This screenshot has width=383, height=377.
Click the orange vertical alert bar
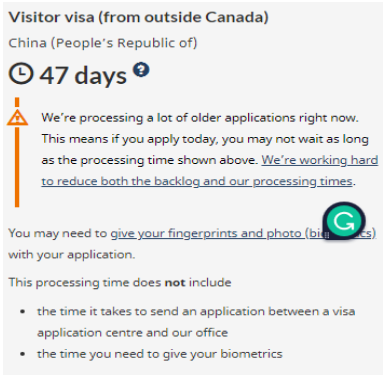17,152
